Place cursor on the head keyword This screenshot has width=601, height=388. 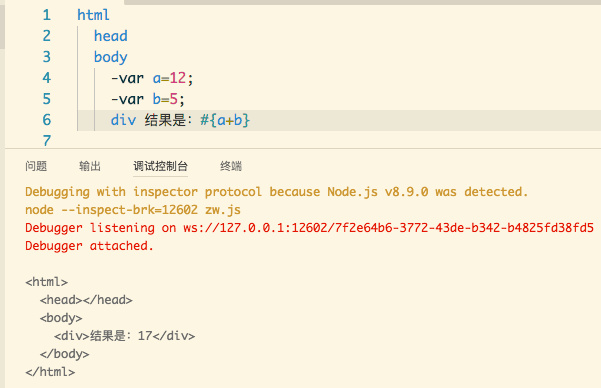(x=110, y=36)
